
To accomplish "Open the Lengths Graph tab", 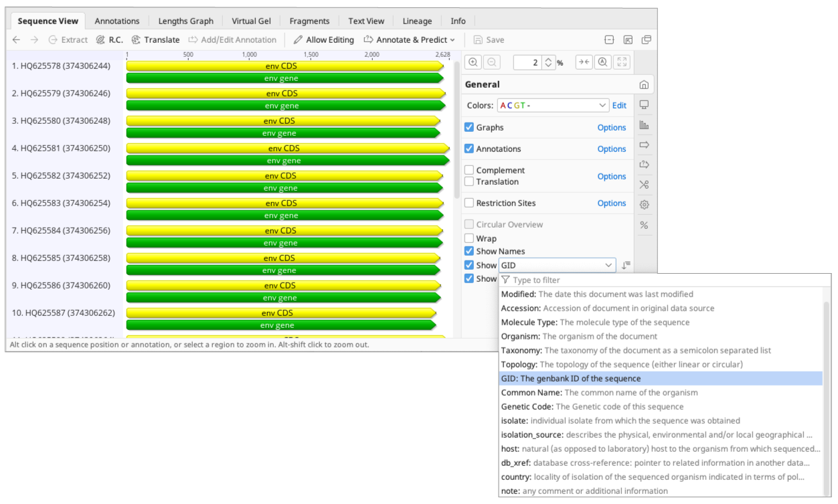I will [x=185, y=21].
